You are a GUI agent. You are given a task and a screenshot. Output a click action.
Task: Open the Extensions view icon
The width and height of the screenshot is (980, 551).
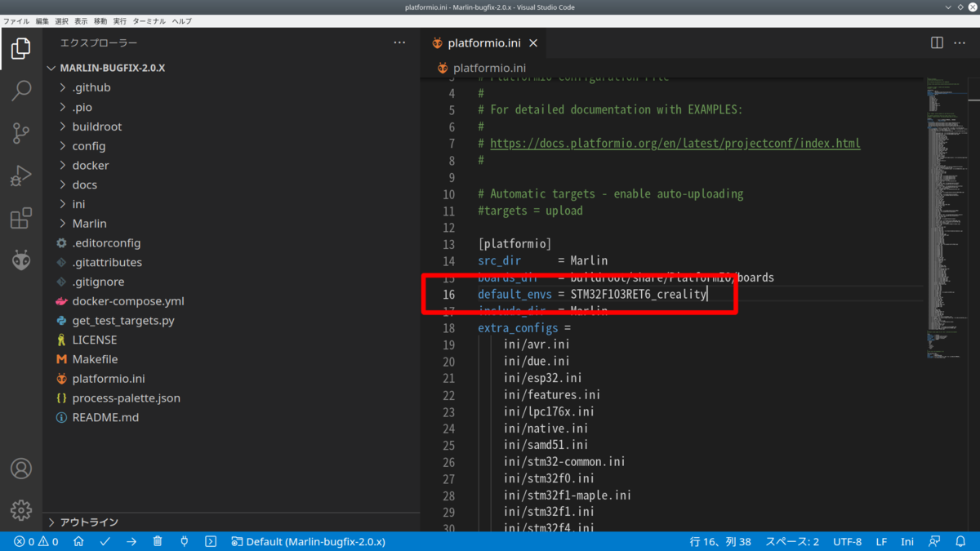(x=21, y=218)
